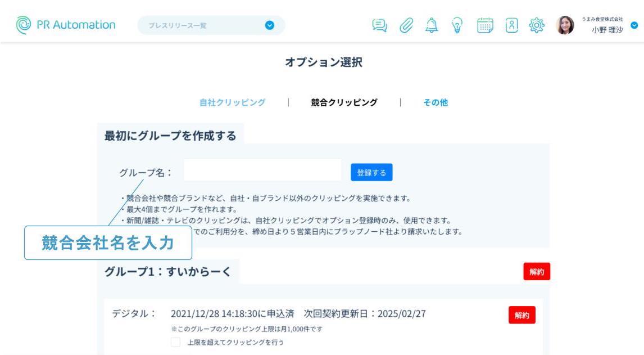This screenshot has height=355, width=644.
Task: Click 解約 for グループ1 すいからーく
Action: click(x=536, y=271)
